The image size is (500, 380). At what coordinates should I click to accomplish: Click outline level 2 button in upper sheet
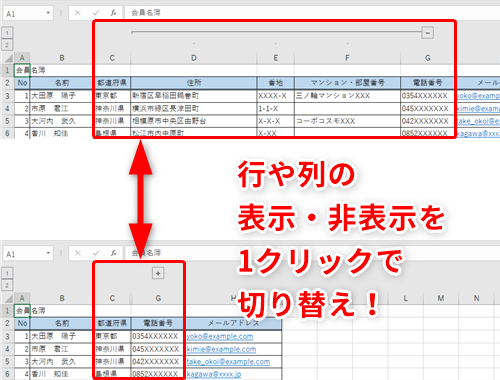coord(7,45)
